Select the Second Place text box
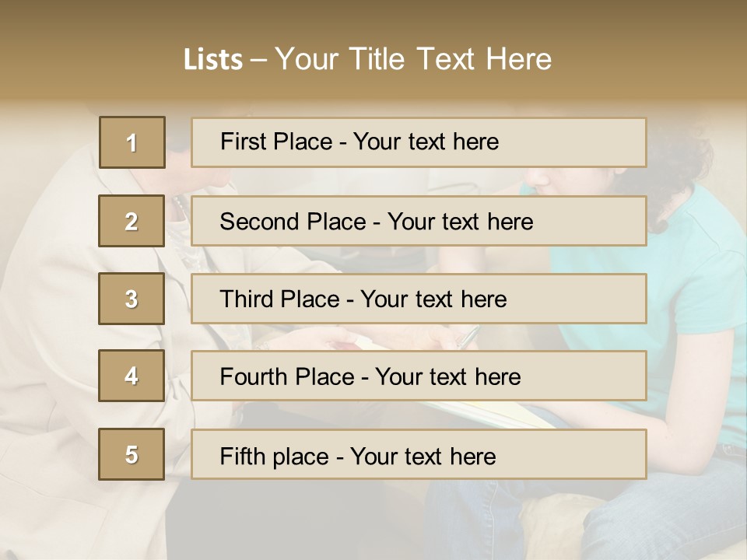Image resolution: width=747 pixels, height=560 pixels. [419, 221]
